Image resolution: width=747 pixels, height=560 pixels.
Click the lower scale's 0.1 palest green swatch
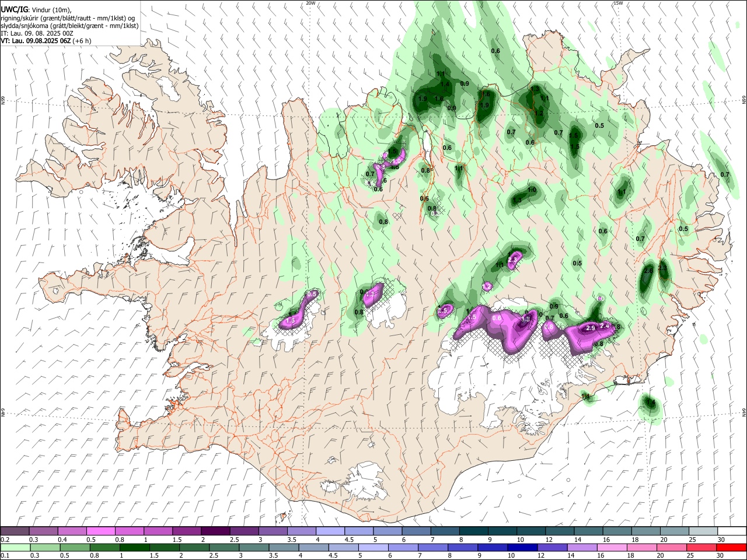pyautogui.click(x=16, y=548)
